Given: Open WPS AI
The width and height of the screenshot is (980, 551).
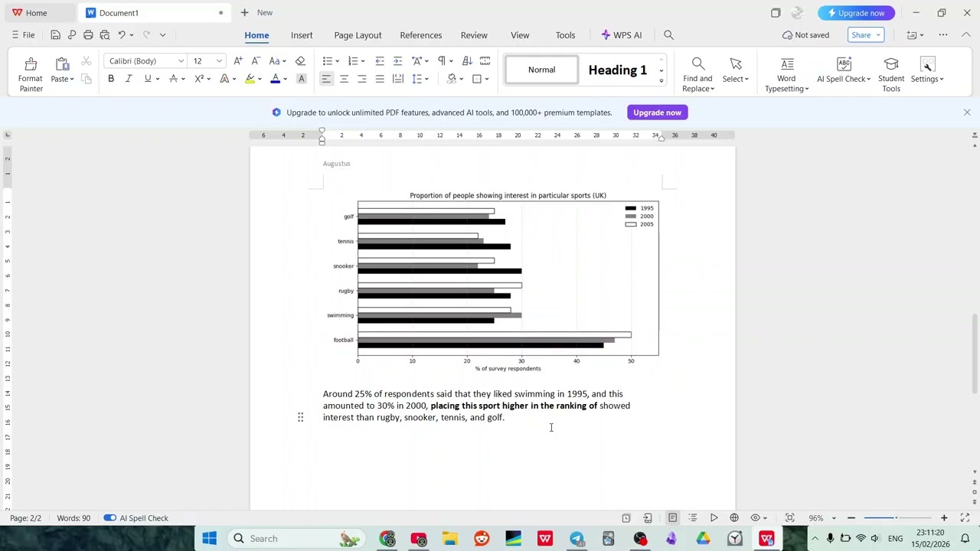Looking at the screenshot, I should (622, 35).
